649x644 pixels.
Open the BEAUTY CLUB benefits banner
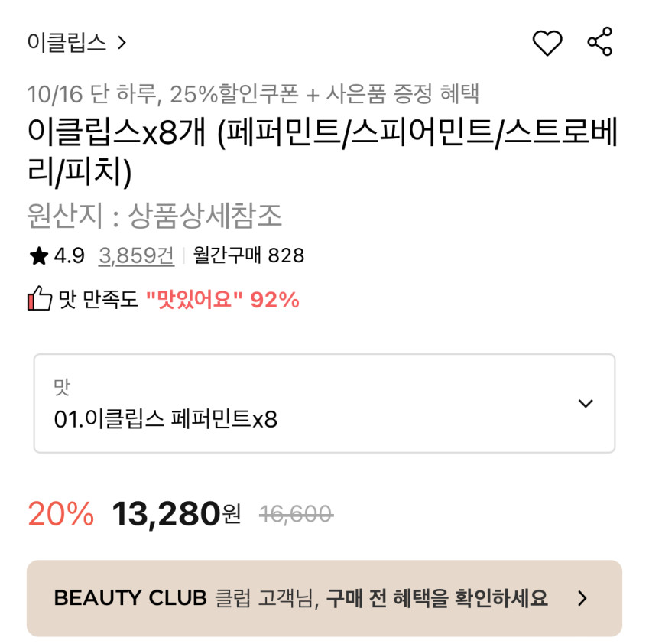[324, 598]
